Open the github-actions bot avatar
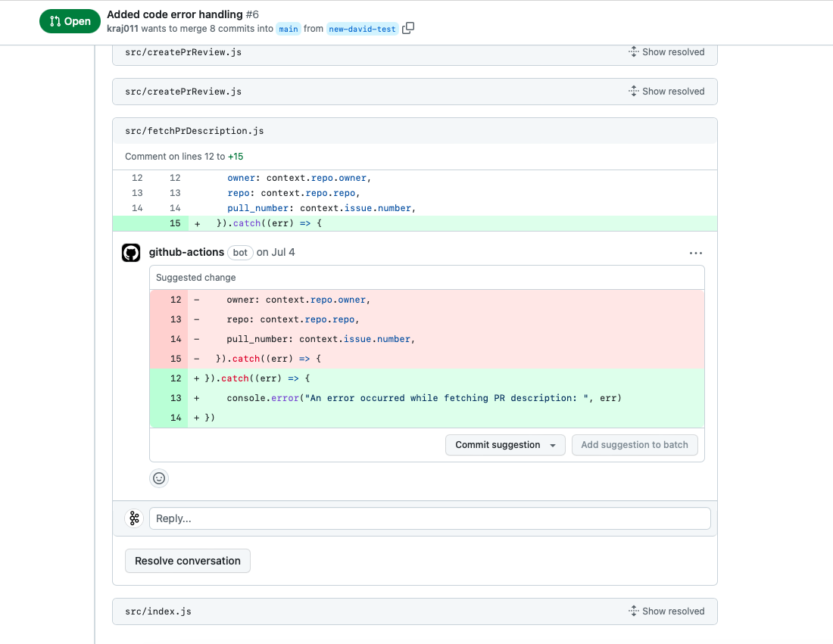This screenshot has height=644, width=833. (x=131, y=253)
